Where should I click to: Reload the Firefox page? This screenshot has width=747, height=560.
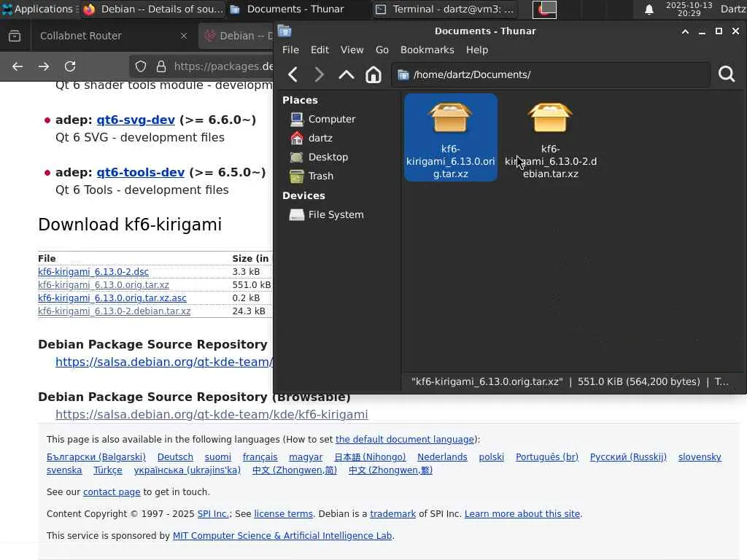tap(70, 66)
